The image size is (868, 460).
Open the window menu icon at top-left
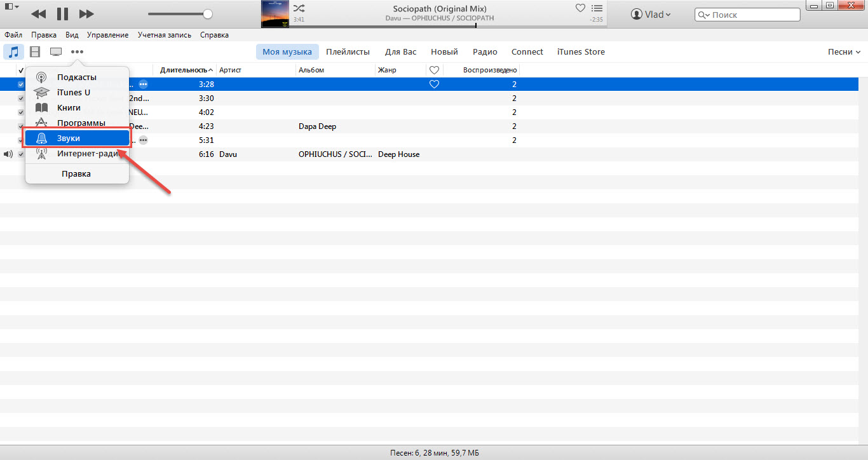click(11, 6)
